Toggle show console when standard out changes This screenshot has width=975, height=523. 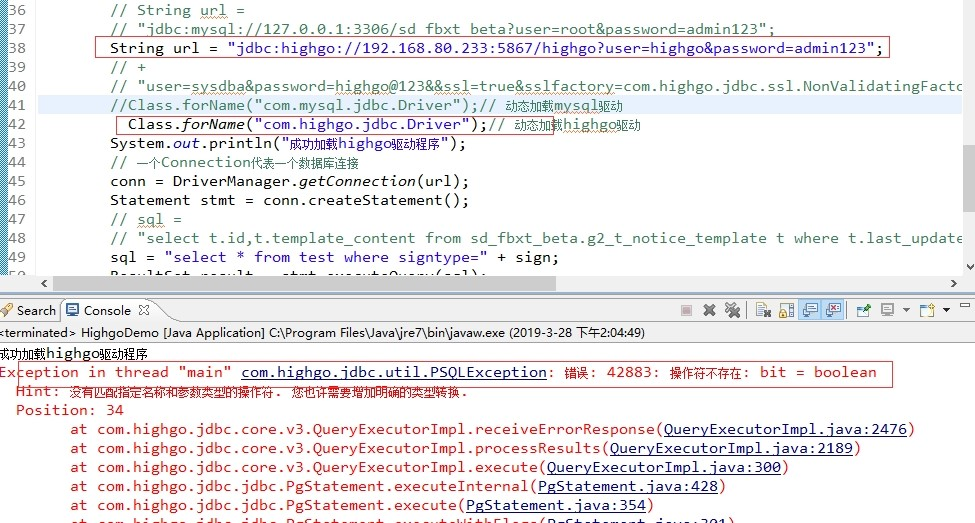click(810, 310)
